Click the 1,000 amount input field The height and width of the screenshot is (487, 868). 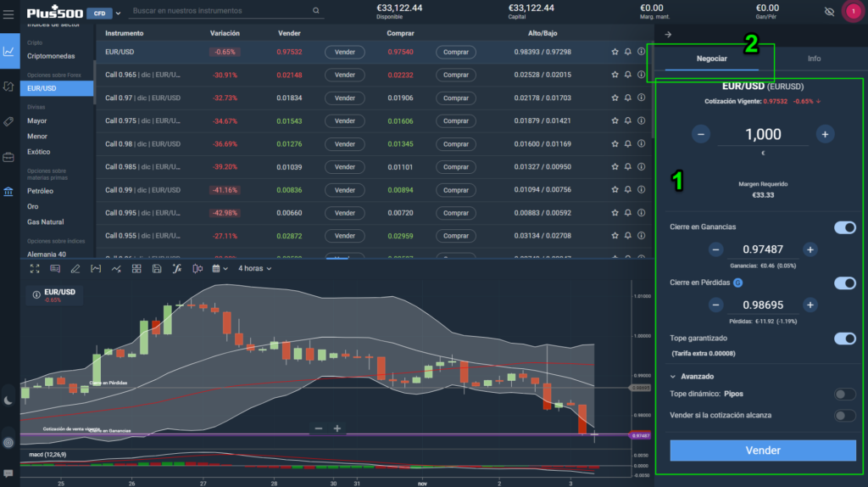tap(763, 135)
